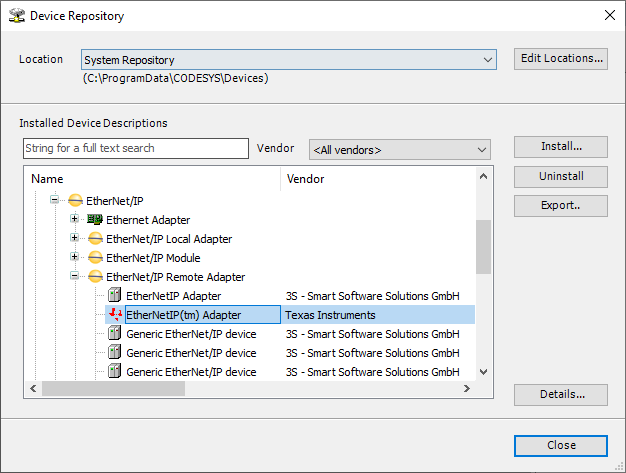The width and height of the screenshot is (626, 473).
Task: Click the Device Repository title bar icon
Action: click(x=16, y=16)
